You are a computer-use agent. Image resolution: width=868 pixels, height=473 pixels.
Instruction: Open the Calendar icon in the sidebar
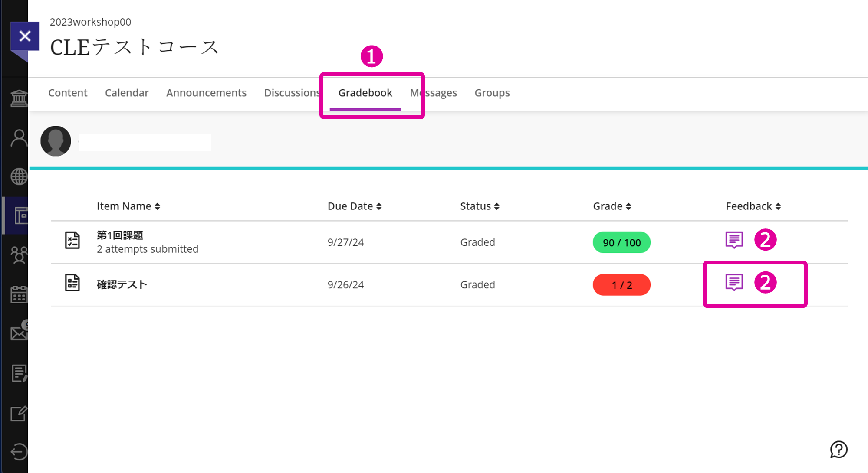tap(18, 294)
